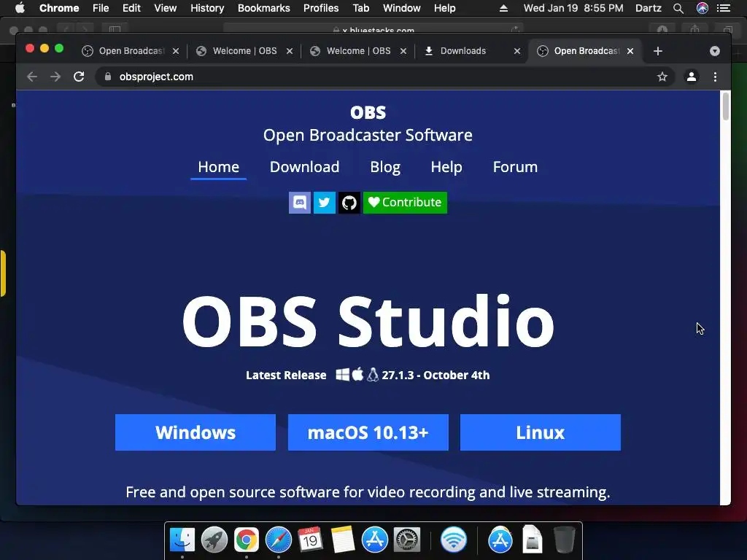Open the tab search dropdown arrow
This screenshot has height=560, width=747.
tap(715, 51)
